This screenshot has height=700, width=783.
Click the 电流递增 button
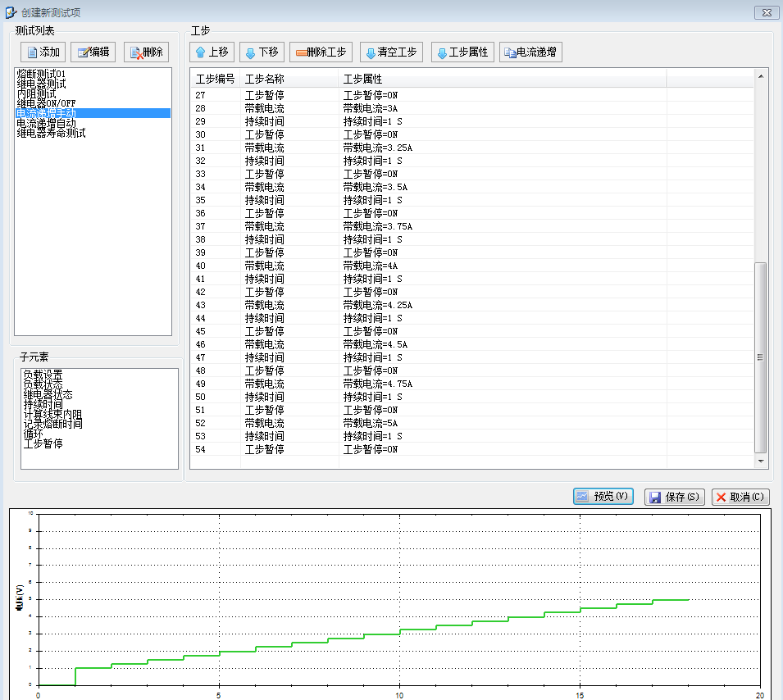530,52
